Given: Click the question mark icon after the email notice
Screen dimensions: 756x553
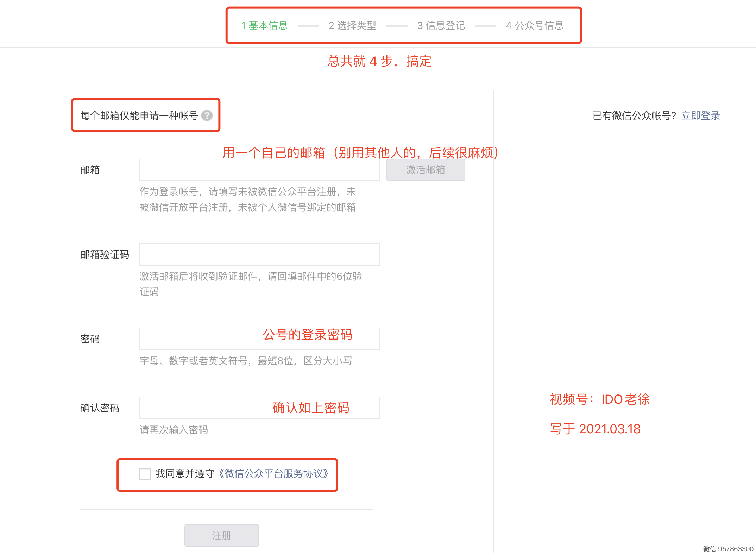Looking at the screenshot, I should [207, 116].
